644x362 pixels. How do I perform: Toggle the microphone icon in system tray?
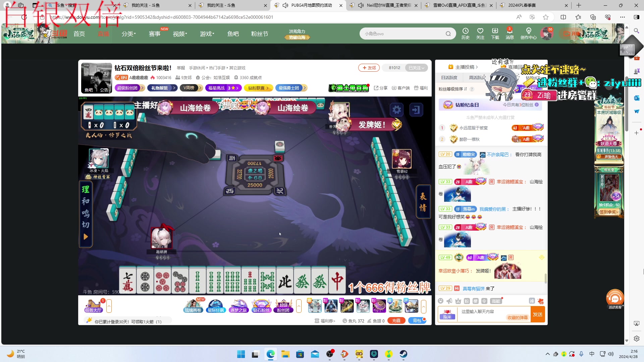pos(581,354)
